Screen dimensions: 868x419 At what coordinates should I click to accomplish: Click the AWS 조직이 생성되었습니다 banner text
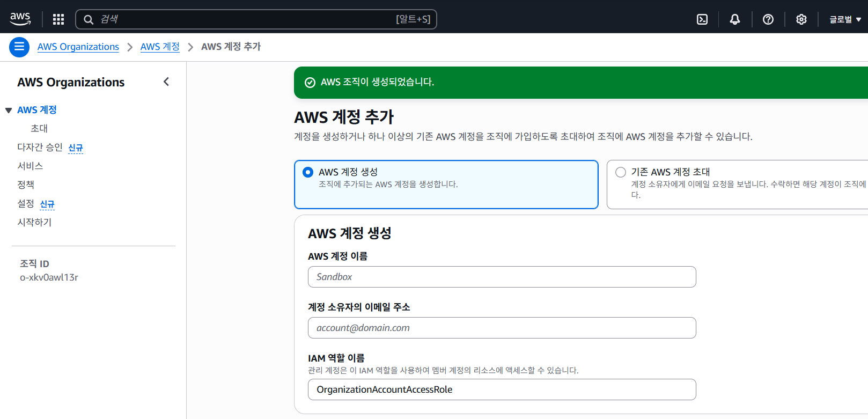(x=377, y=82)
